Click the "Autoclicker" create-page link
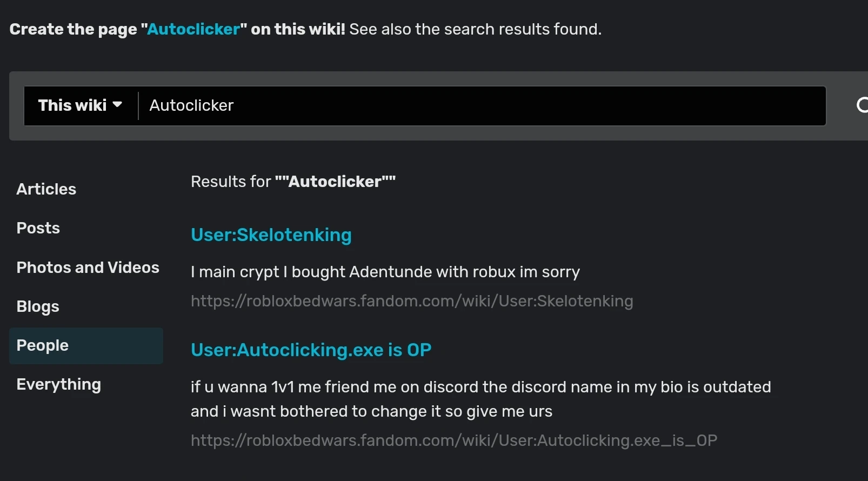Viewport: 868px width, 481px height. click(x=193, y=29)
